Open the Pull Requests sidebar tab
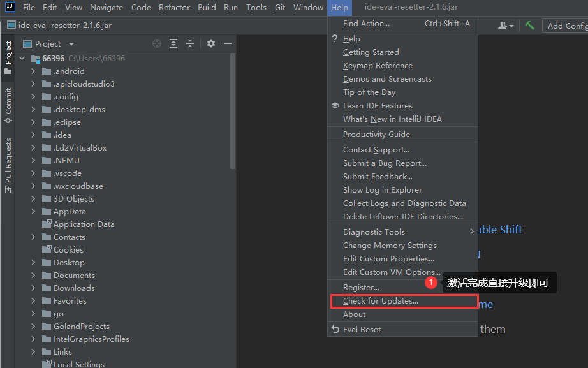Image resolution: width=588 pixels, height=368 pixels. point(8,165)
